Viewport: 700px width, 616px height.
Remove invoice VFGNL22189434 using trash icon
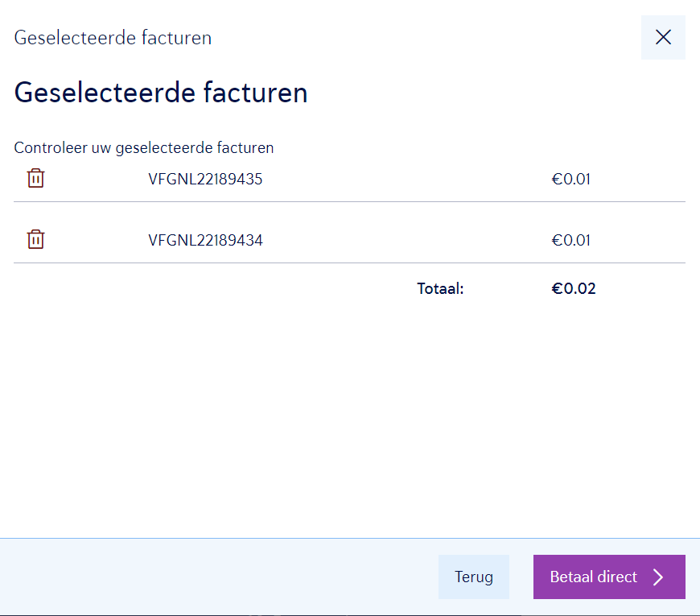35,240
